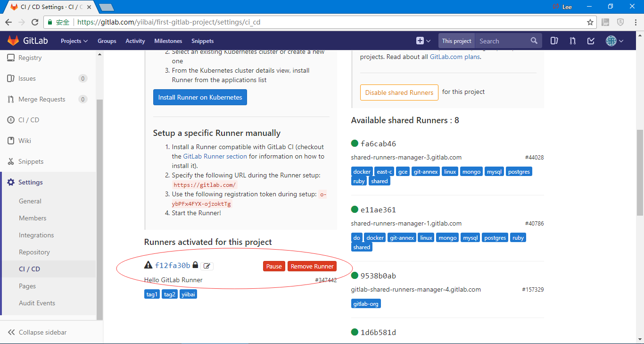Click the Wiki book sidebar icon
The height and width of the screenshot is (344, 644).
click(x=10, y=141)
